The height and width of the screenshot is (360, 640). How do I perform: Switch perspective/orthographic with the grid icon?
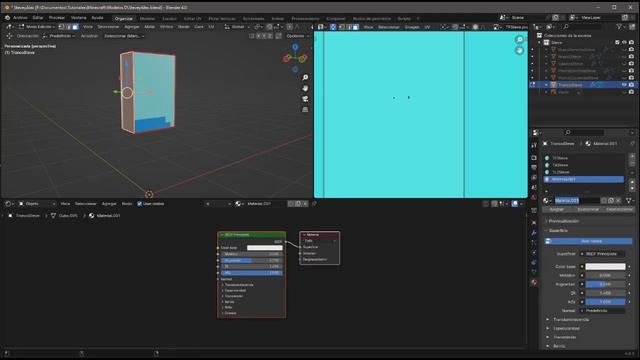[x=305, y=109]
